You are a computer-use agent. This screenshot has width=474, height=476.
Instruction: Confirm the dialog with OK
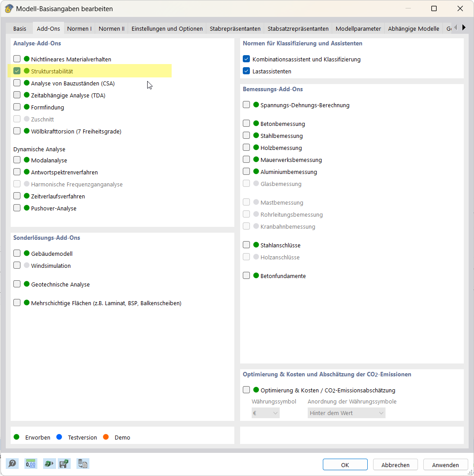tap(345, 464)
